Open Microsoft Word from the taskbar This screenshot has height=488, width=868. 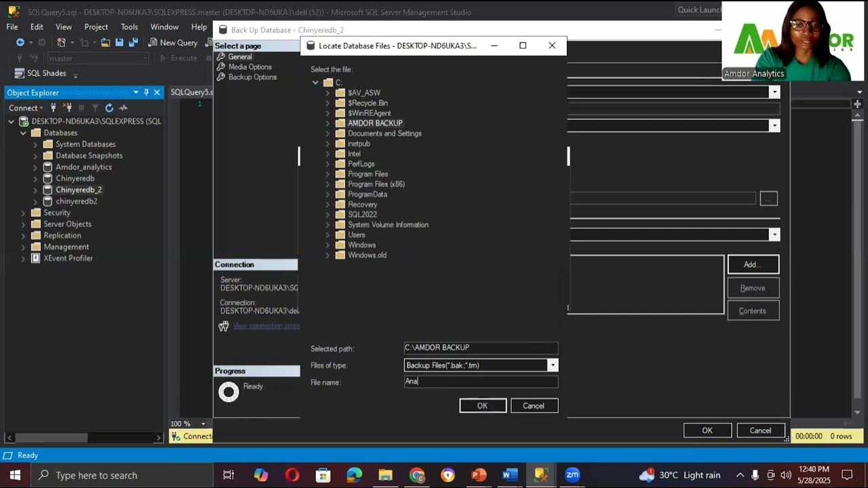[x=510, y=475]
